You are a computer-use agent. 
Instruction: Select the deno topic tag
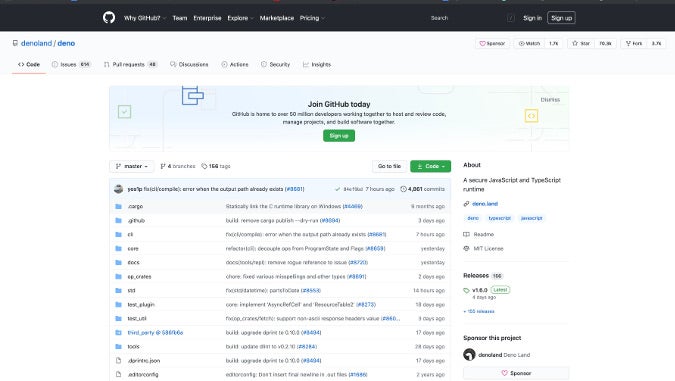point(473,218)
